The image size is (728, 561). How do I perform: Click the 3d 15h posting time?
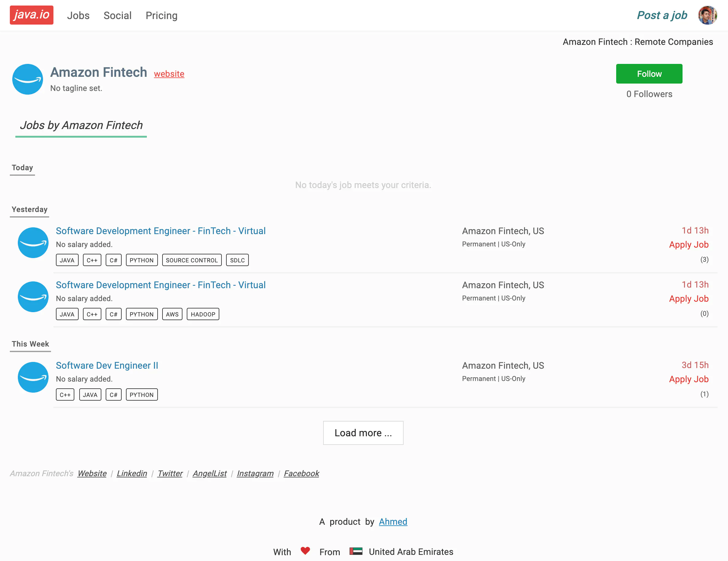pyautogui.click(x=695, y=365)
